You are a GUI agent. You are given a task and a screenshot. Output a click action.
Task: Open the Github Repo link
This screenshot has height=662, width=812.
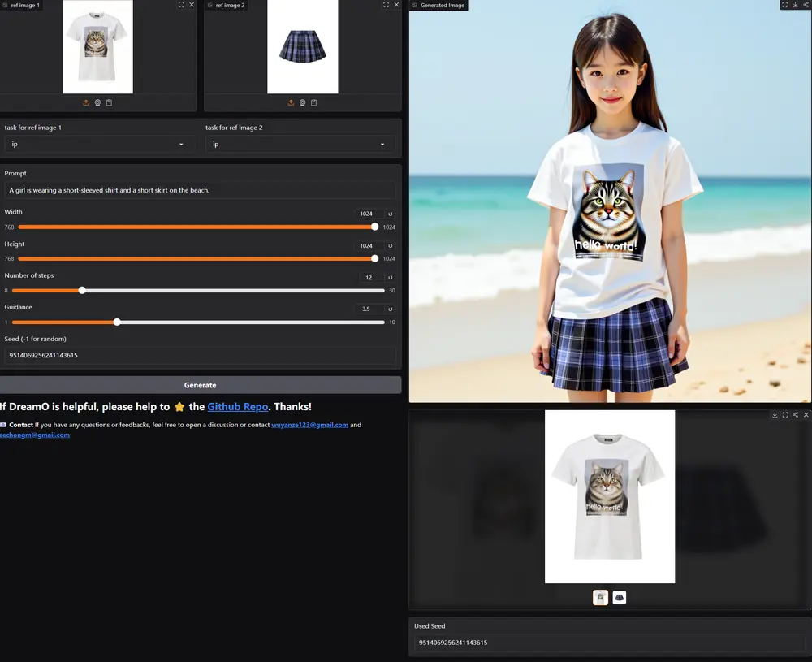238,407
